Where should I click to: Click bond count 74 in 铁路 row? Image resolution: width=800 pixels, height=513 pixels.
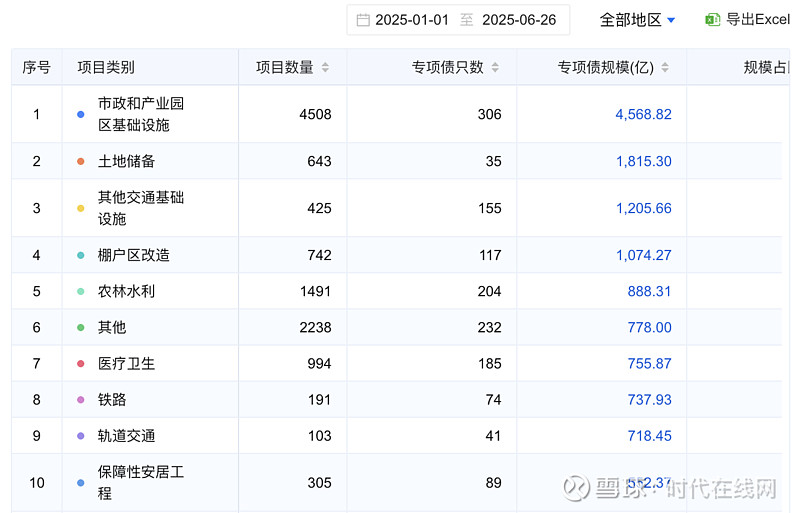(493, 400)
